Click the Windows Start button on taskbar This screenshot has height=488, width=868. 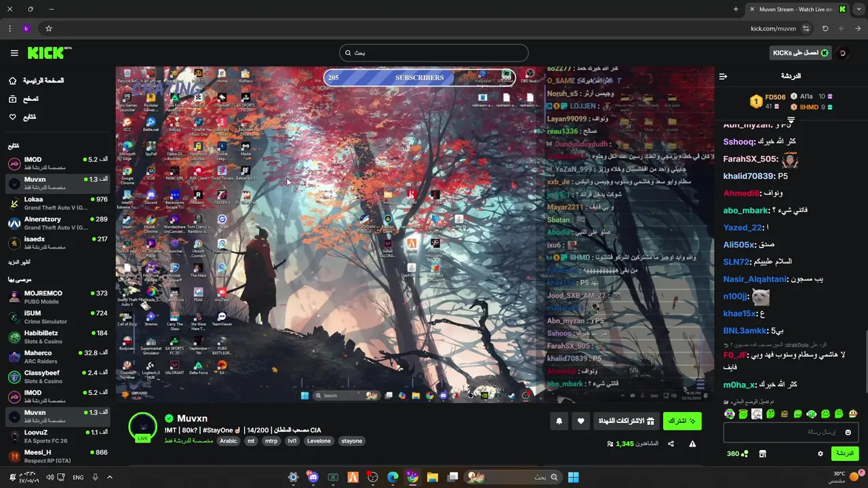(573, 477)
